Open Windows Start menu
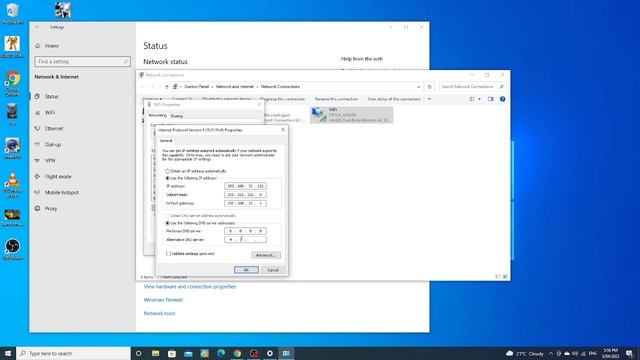Image resolution: width=640 pixels, height=360 pixels. point(8,353)
